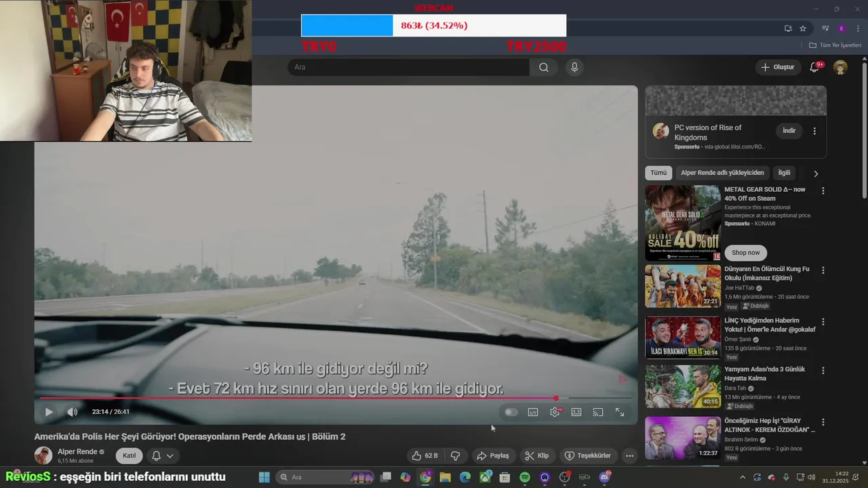Screen dimensions: 868x488
Task: Open the Alper Rende channel avatar
Action: coord(43,455)
